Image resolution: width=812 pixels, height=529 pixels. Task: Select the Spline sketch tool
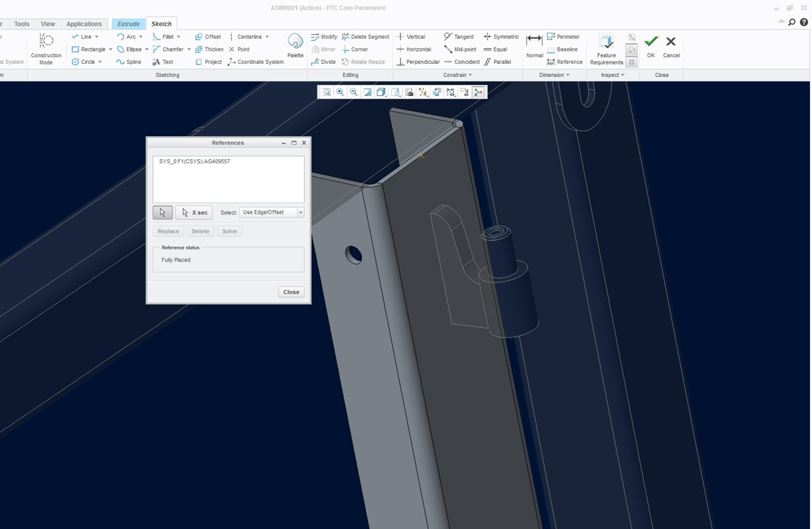tap(129, 62)
